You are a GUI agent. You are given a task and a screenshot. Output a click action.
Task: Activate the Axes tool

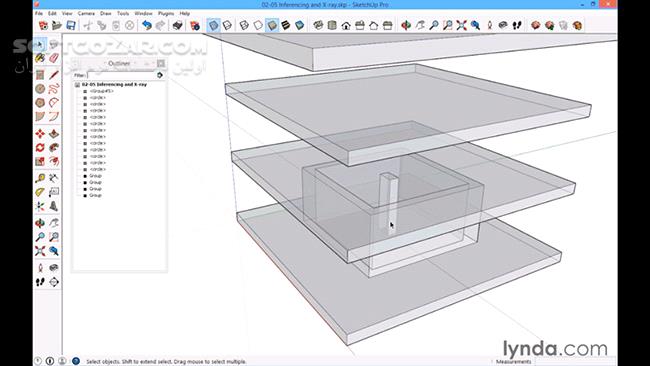tap(40, 206)
